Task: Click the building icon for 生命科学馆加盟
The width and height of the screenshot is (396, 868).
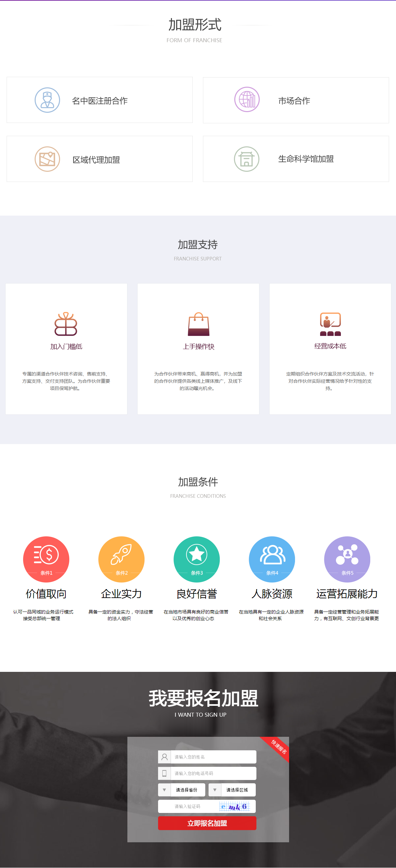Action: pos(247,159)
